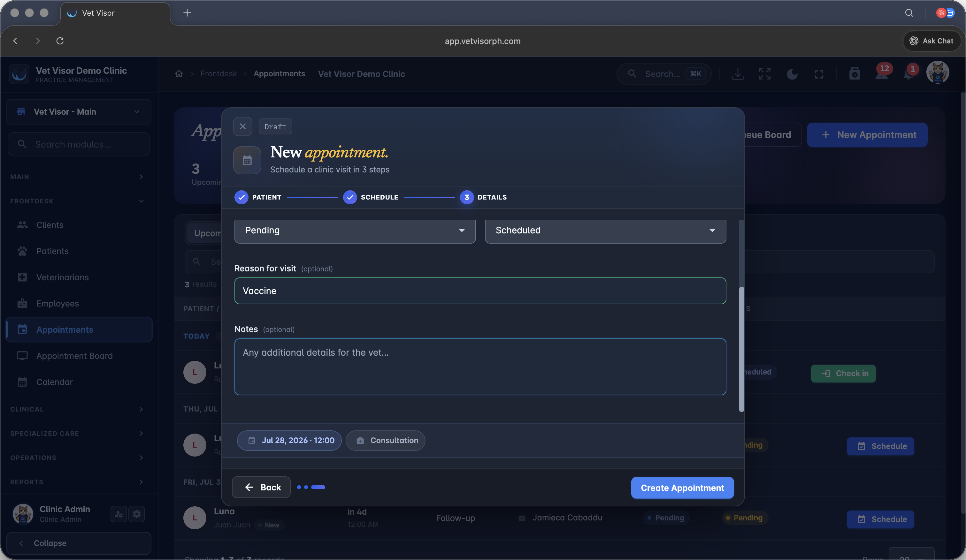Click the camera icon in header
Image resolution: width=966 pixels, height=560 pixels.
(x=855, y=74)
